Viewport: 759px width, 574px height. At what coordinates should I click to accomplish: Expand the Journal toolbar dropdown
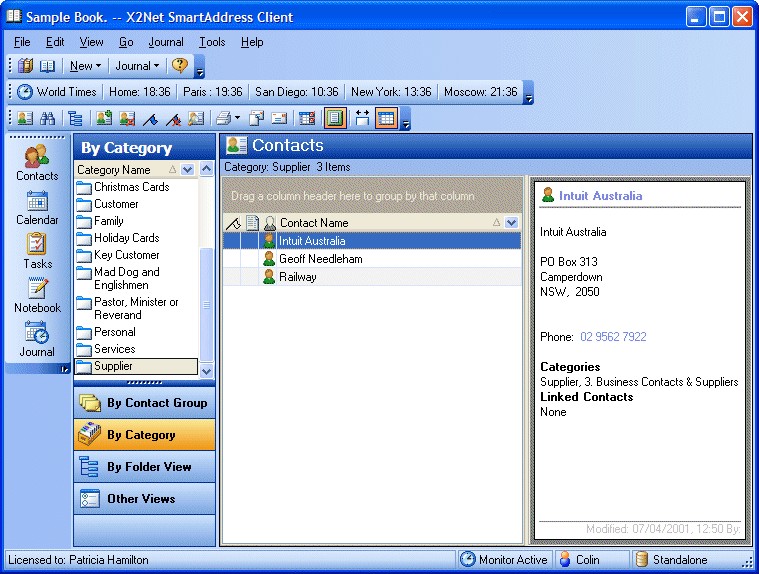[137, 66]
